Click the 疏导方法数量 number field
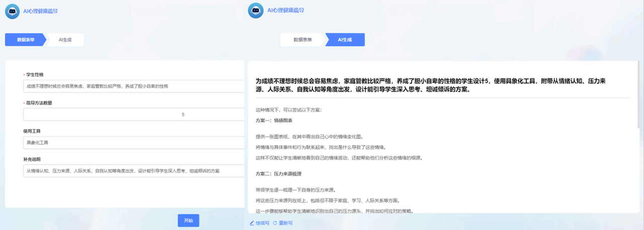Image resolution: width=644 pixels, height=230 pixels. pyautogui.click(x=133, y=114)
